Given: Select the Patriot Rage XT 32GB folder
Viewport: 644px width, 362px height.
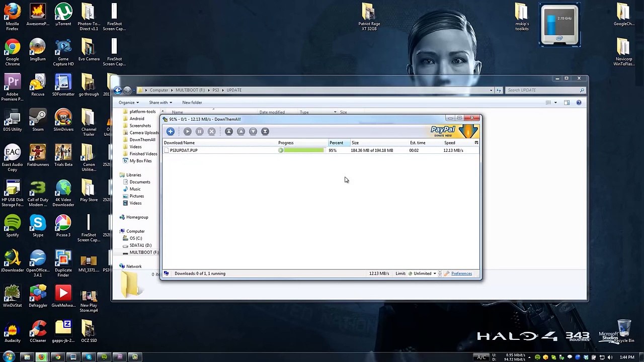Looking at the screenshot, I should (369, 17).
